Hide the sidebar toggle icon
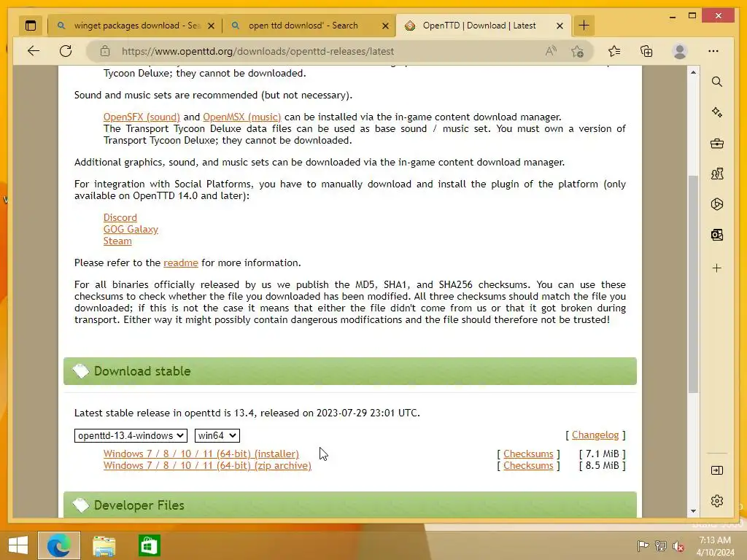 click(717, 470)
